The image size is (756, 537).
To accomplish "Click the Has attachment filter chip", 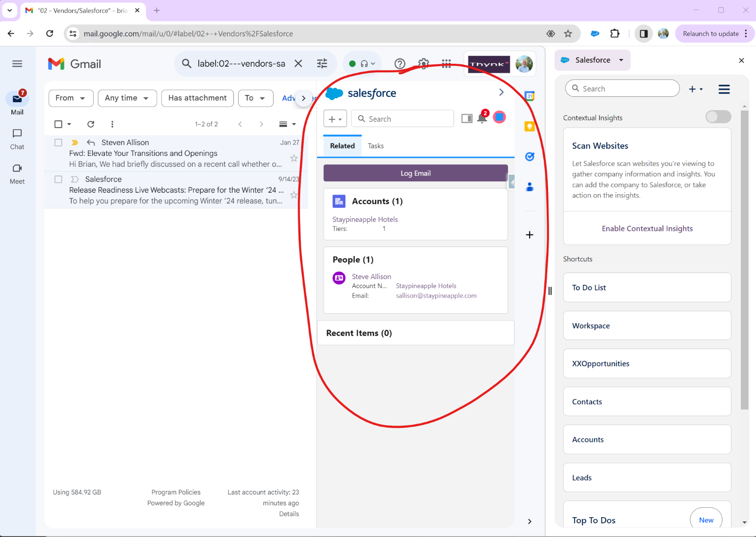I will click(x=198, y=98).
